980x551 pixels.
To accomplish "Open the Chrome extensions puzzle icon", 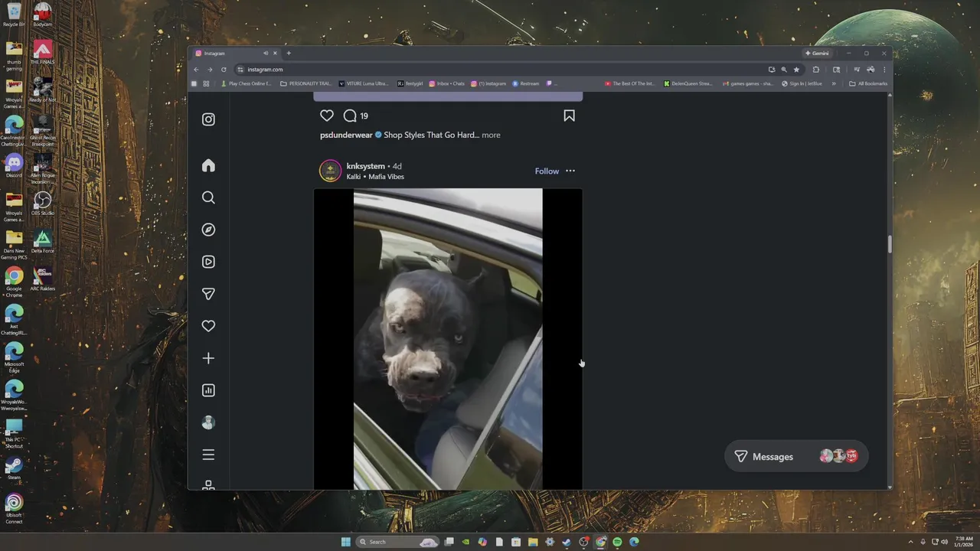I will click(816, 70).
